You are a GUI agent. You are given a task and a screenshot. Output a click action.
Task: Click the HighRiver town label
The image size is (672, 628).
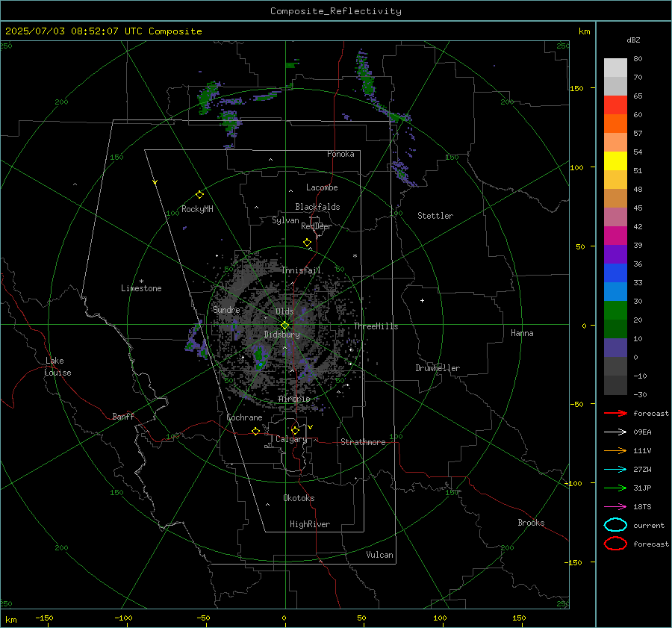310,524
